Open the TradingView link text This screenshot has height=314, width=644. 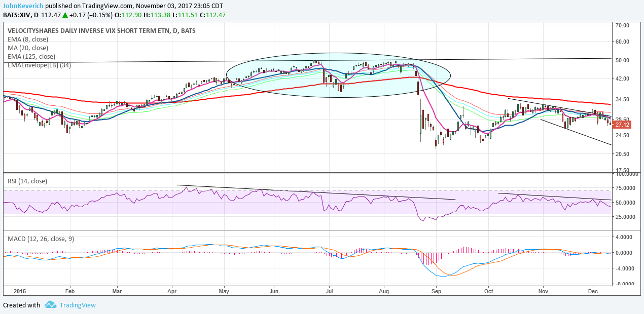coord(78,305)
